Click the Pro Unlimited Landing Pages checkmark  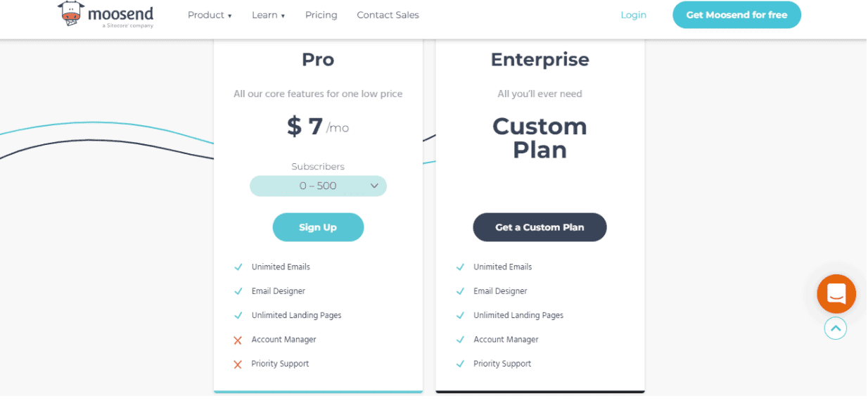click(x=238, y=316)
